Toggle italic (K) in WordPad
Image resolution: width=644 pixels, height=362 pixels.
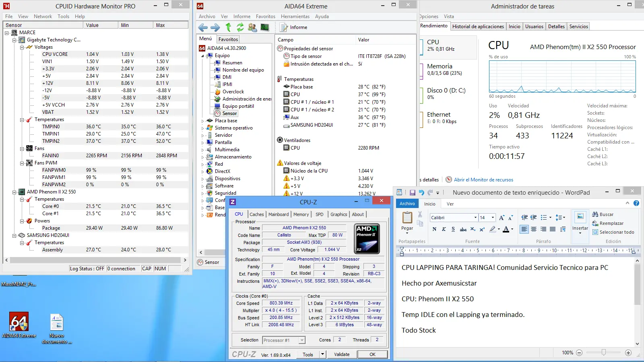[444, 229]
